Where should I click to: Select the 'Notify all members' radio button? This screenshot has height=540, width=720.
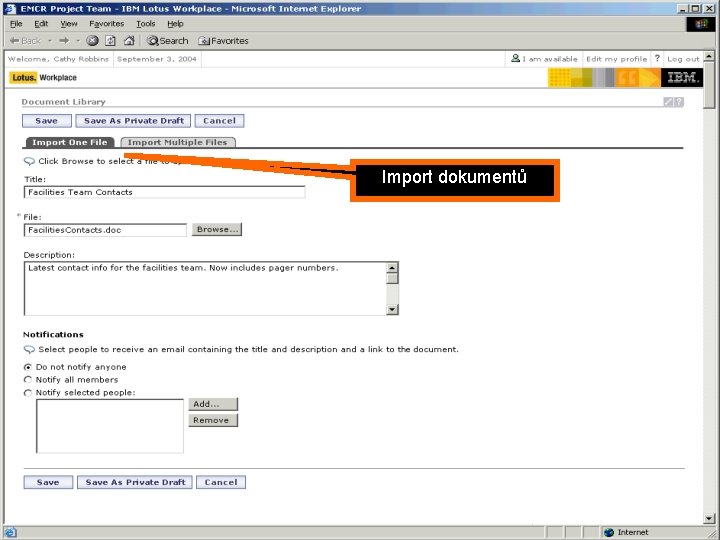click(28, 380)
